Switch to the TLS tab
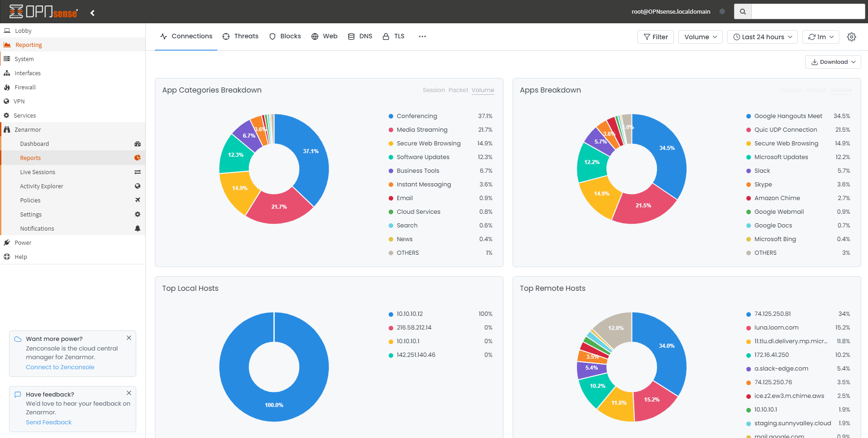The height and width of the screenshot is (438, 868). coord(393,36)
